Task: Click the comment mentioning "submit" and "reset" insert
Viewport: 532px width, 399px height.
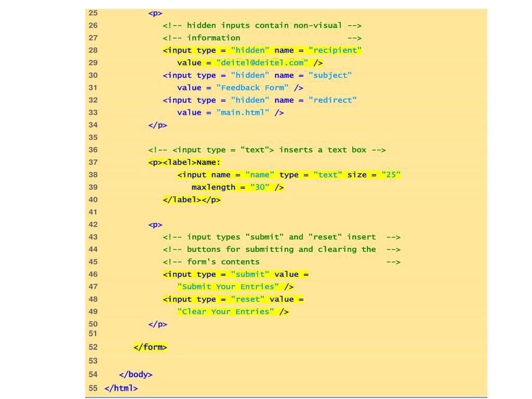Action: [282, 237]
